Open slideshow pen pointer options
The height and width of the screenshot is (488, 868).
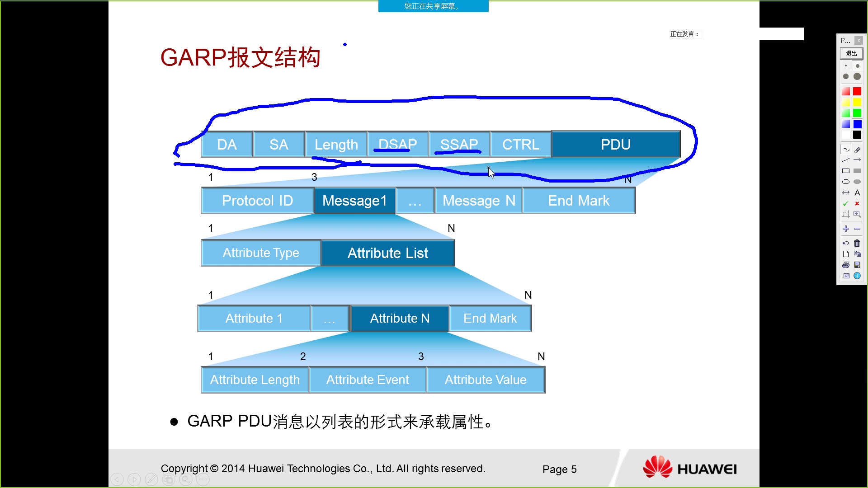click(x=151, y=479)
